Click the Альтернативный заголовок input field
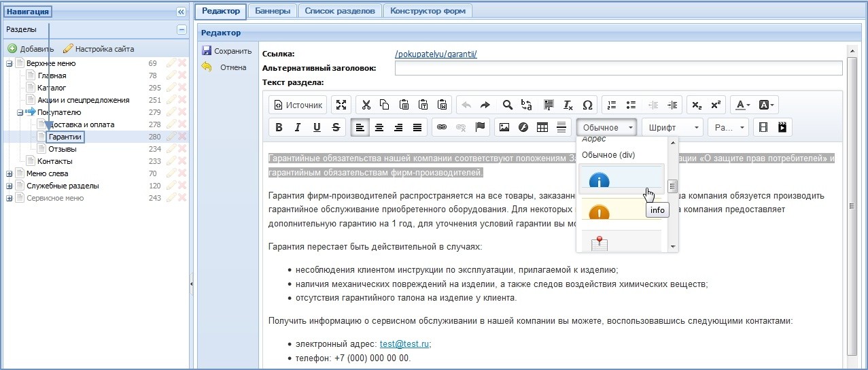868x370 pixels. click(x=618, y=68)
